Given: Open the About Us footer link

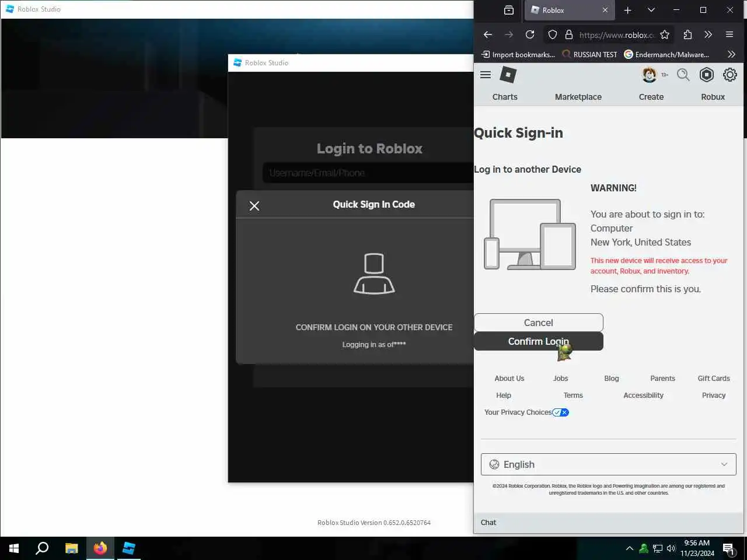Looking at the screenshot, I should 509,379.
